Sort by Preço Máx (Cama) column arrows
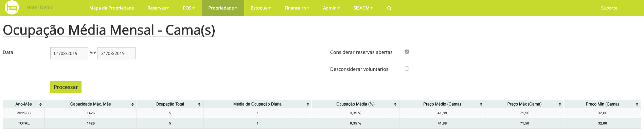Viewport: 644px width, 133px height. (560, 104)
